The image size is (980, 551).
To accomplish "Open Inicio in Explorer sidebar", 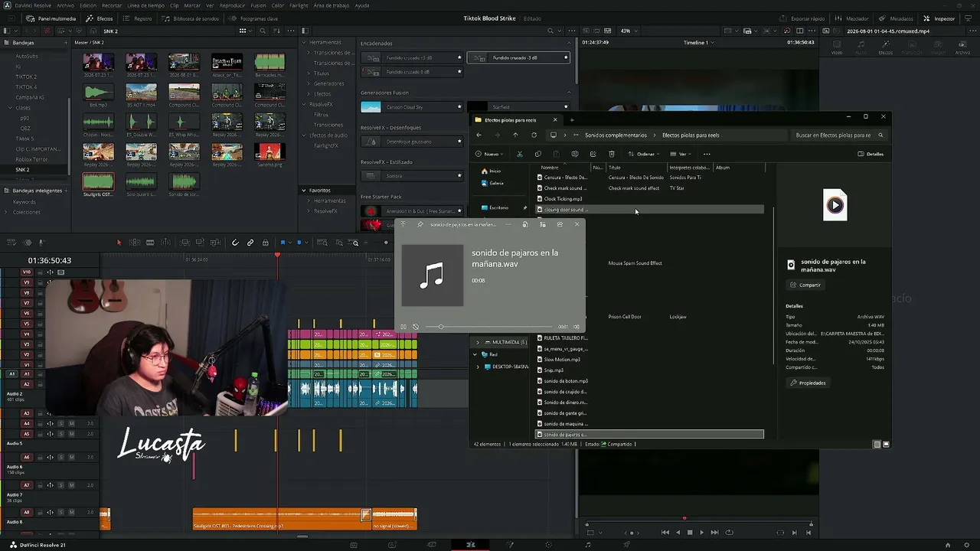I will pyautogui.click(x=491, y=171).
